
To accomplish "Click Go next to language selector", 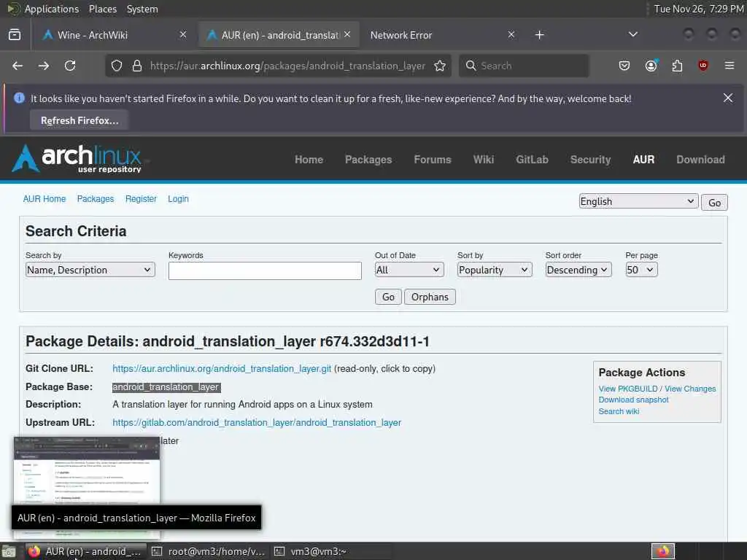I will tap(714, 203).
